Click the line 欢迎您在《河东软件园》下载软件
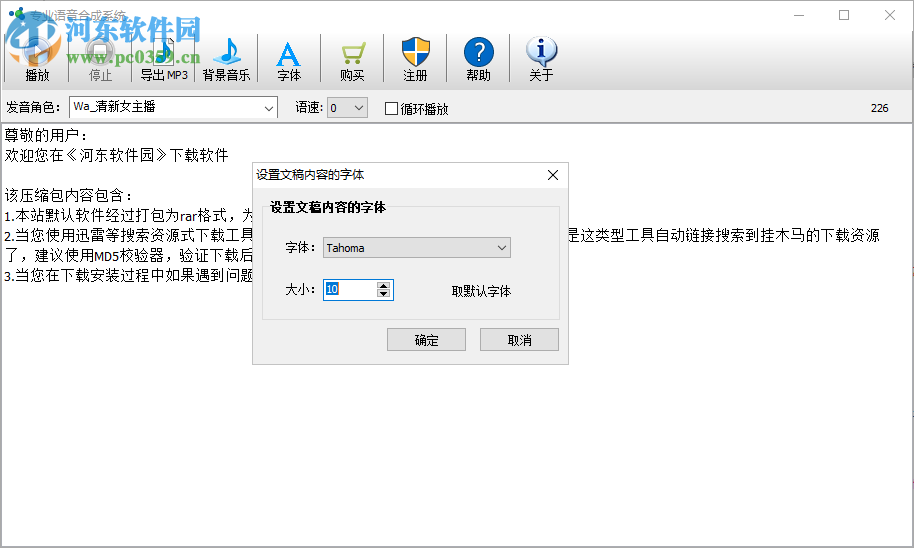Image resolution: width=914 pixels, height=548 pixels. click(x=117, y=155)
